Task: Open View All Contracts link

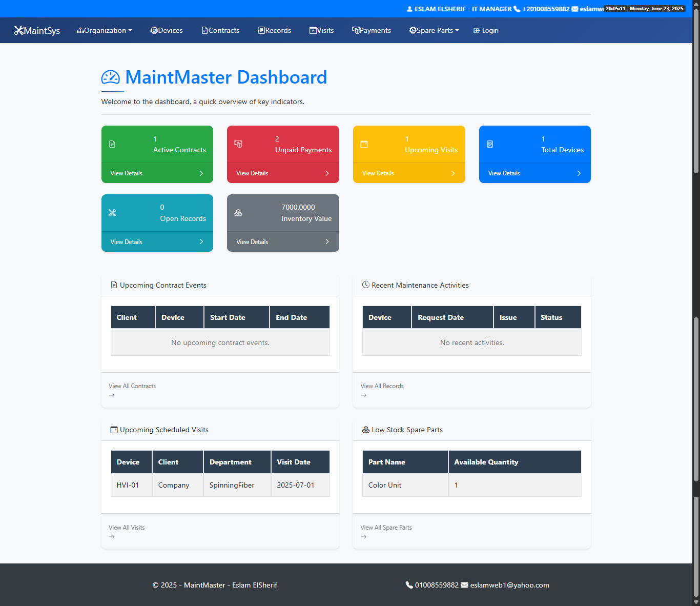Action: coord(132,386)
